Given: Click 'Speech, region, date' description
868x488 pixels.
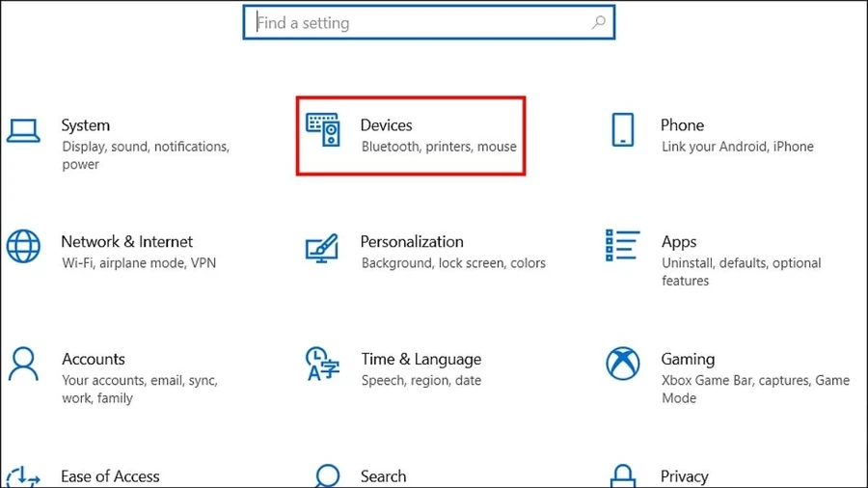Looking at the screenshot, I should pos(421,381).
